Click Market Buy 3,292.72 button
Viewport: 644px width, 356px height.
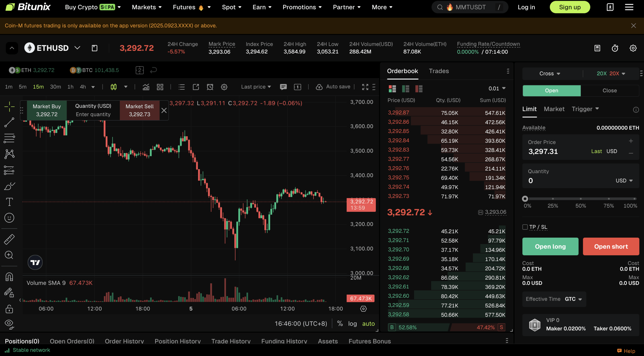[x=47, y=110]
